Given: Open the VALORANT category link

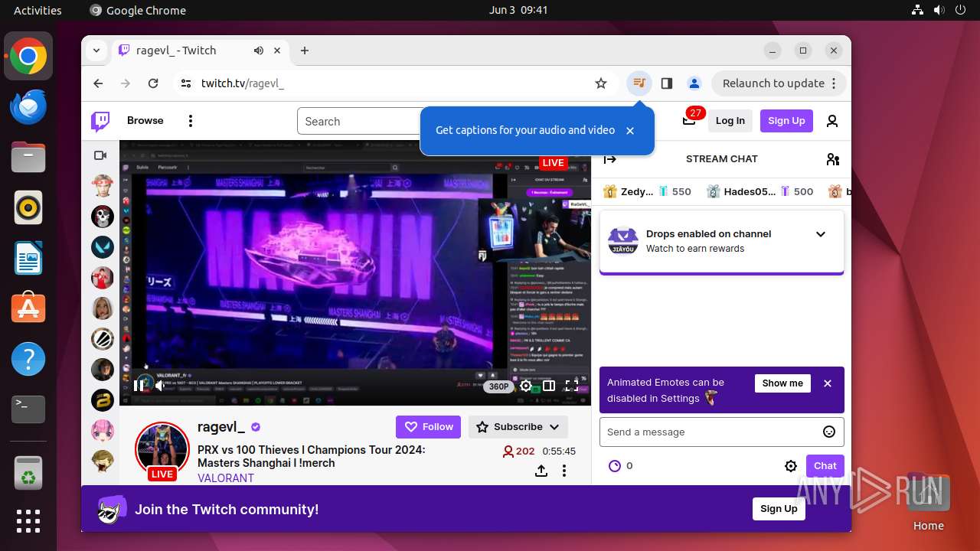Looking at the screenshot, I should (x=226, y=478).
